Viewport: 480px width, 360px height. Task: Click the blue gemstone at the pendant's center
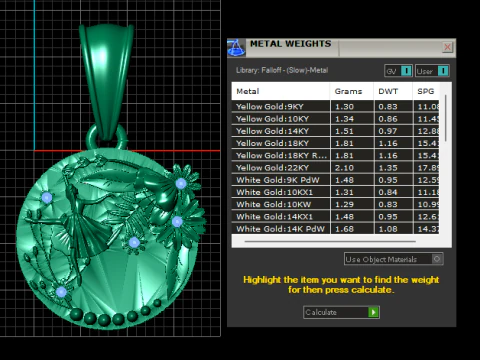click(x=134, y=242)
